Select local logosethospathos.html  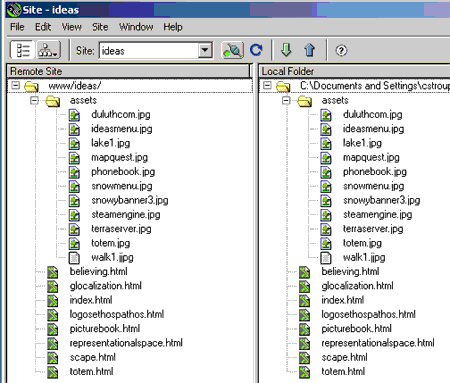point(368,314)
